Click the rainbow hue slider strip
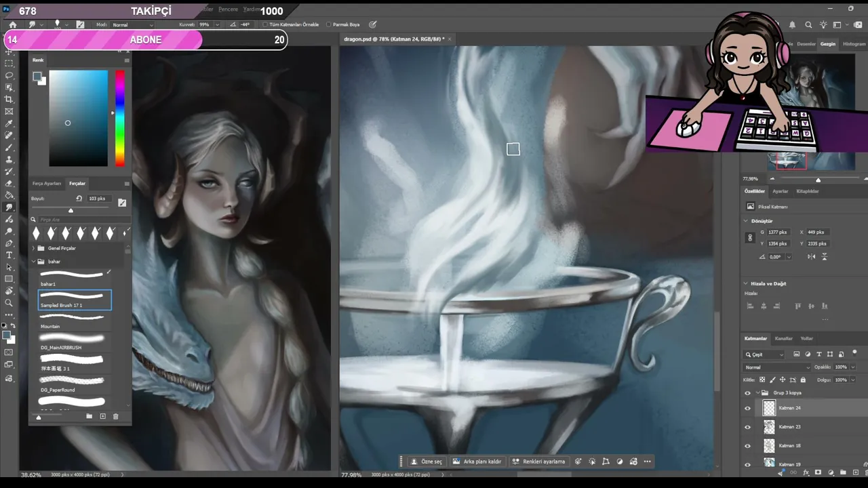This screenshot has height=488, width=868. tap(119, 118)
